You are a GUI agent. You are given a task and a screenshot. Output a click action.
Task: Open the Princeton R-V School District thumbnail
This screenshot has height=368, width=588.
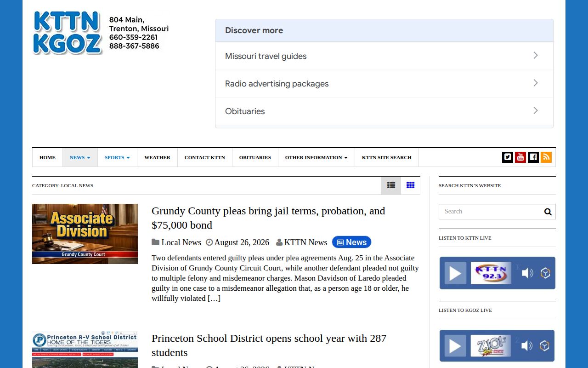click(x=85, y=350)
